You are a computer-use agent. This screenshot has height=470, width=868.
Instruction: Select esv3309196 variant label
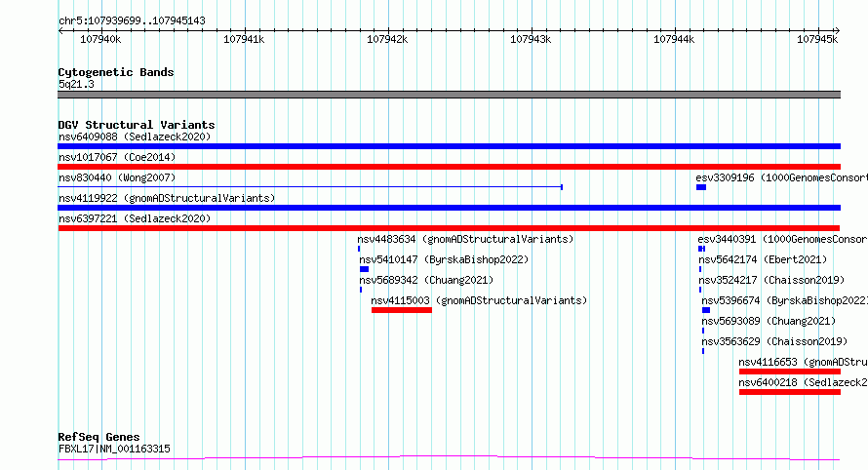781,177
